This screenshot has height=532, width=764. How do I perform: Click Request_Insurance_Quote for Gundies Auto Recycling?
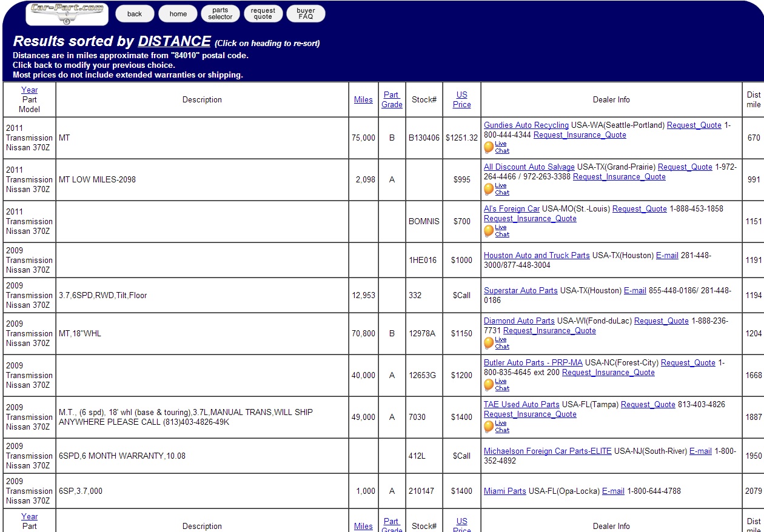(x=580, y=135)
